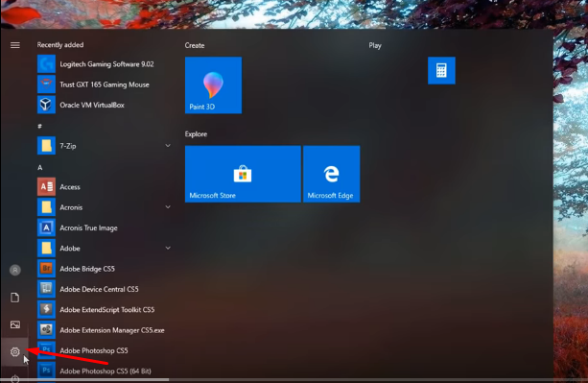Click the 'Logitech Gaming Software 9.02' label

coord(106,64)
